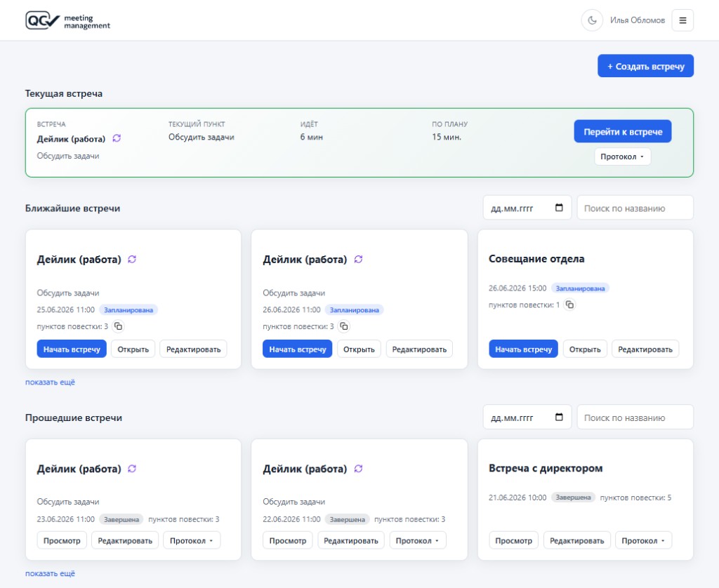Copy agenda of Совещание отдела meeting
This screenshot has height=588, width=719.
click(x=569, y=305)
